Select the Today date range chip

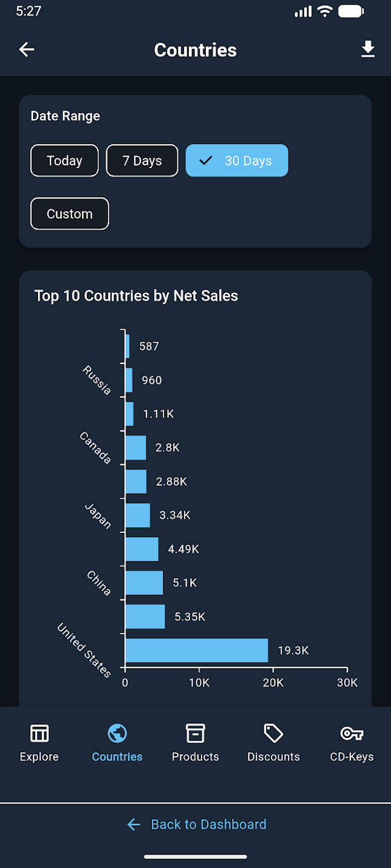pos(65,161)
